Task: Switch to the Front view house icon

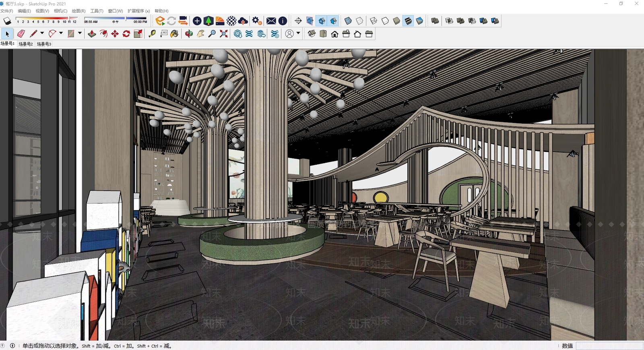Action: (335, 34)
